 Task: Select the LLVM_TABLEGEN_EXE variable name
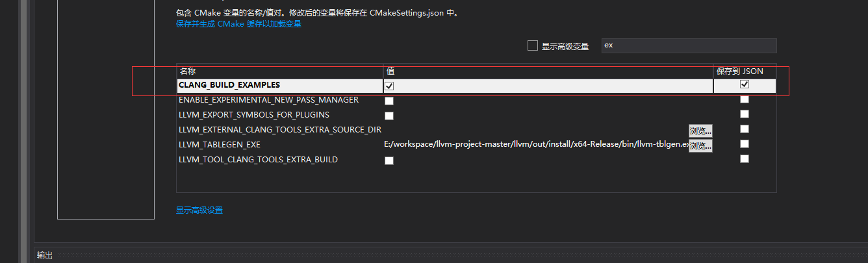(x=220, y=145)
